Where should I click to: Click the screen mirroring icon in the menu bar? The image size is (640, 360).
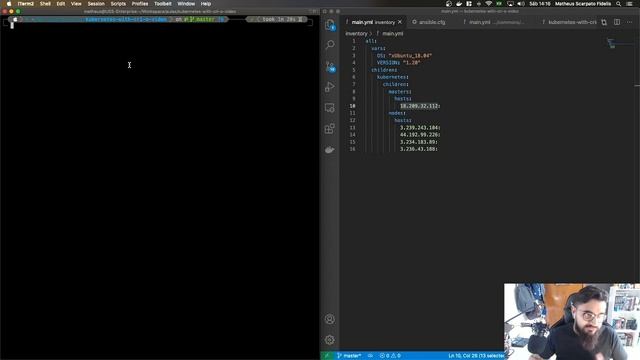pos(510,4)
